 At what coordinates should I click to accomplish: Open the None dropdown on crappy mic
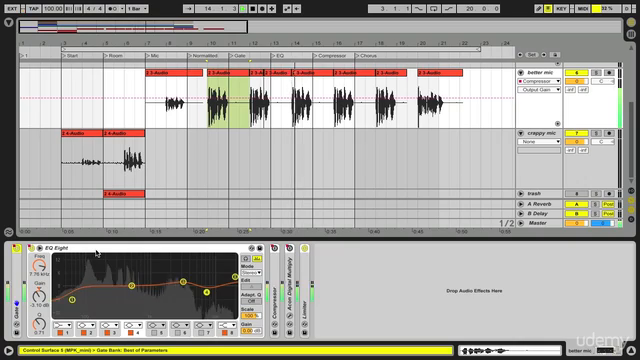pos(539,142)
